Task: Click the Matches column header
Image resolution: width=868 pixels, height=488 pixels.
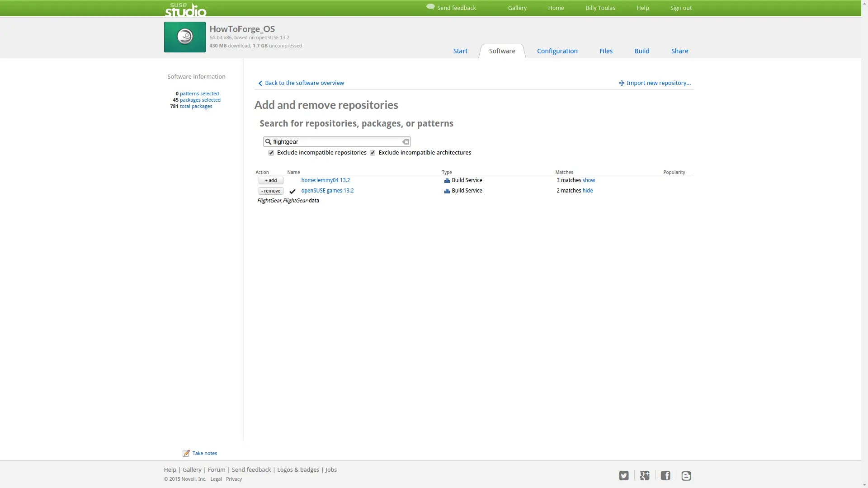Action: click(x=564, y=172)
